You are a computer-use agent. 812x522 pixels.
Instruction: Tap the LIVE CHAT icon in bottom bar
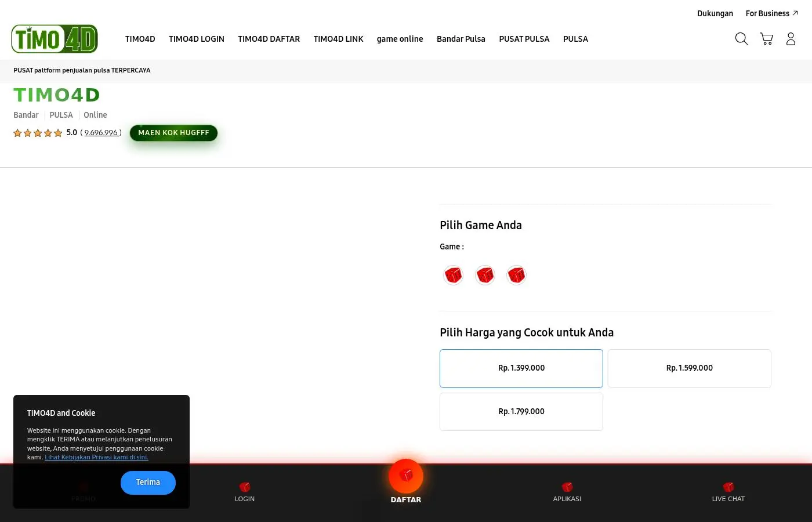(x=728, y=487)
